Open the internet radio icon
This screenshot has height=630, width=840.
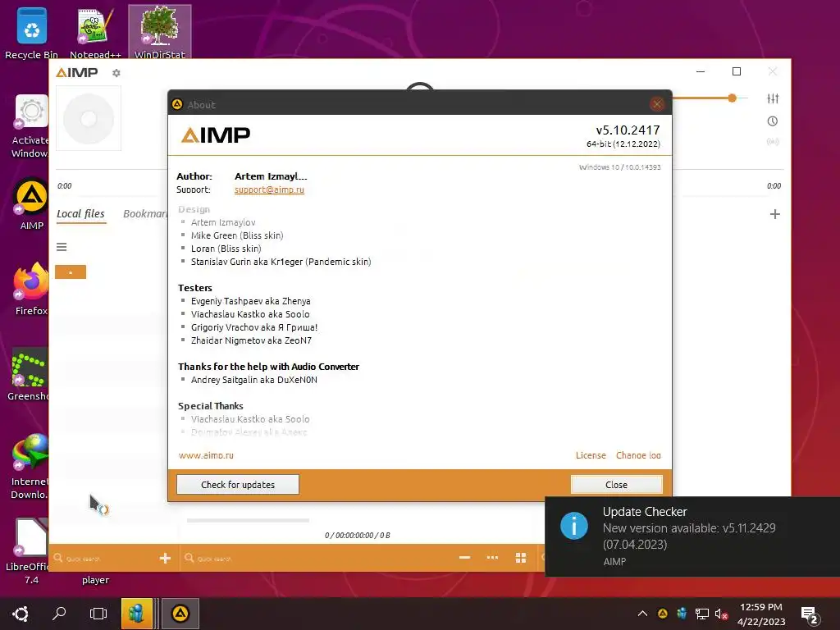[773, 142]
